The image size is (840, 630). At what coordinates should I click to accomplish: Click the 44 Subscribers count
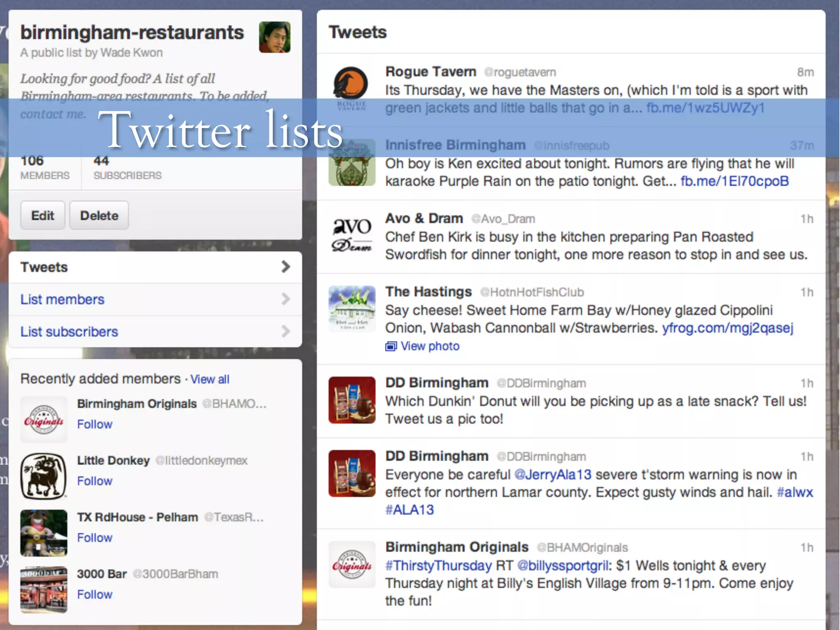(127, 168)
